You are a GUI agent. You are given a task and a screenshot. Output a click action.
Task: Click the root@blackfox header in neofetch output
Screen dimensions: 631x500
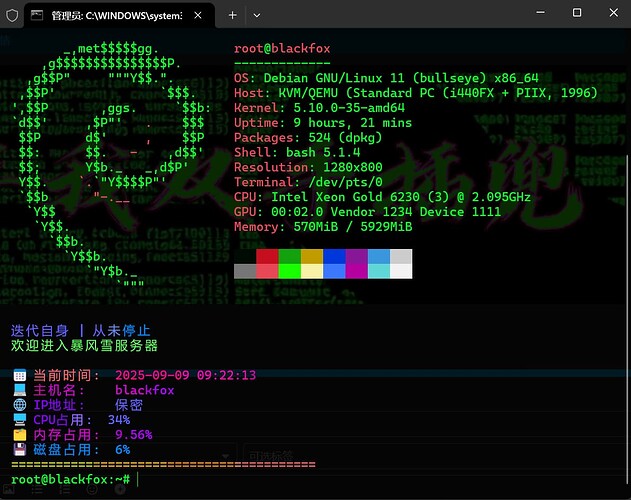click(x=282, y=48)
